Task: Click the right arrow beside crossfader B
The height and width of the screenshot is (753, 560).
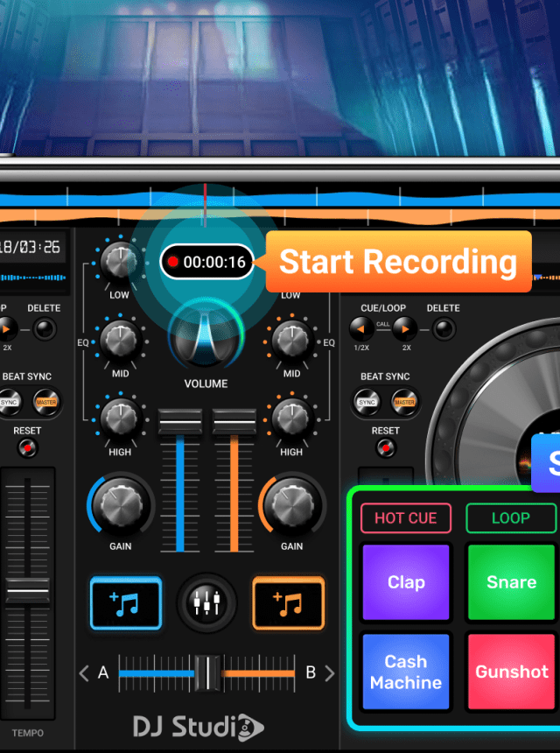Action: click(330, 673)
